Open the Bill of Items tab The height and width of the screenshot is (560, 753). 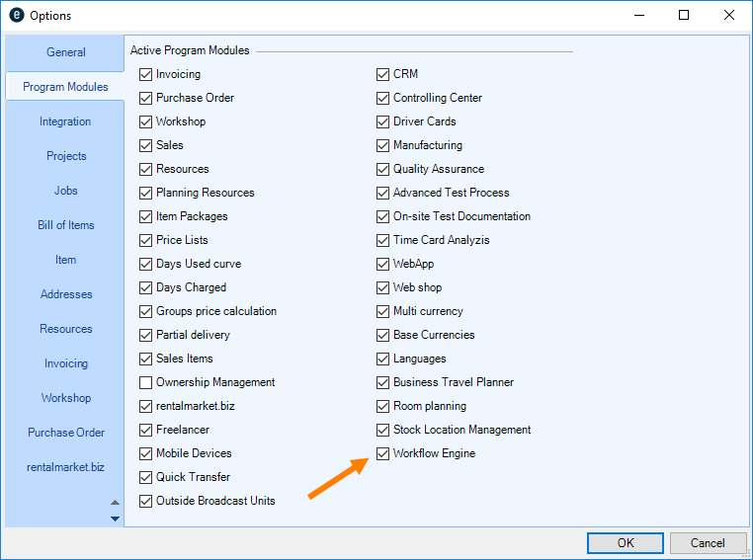pyautogui.click(x=65, y=225)
